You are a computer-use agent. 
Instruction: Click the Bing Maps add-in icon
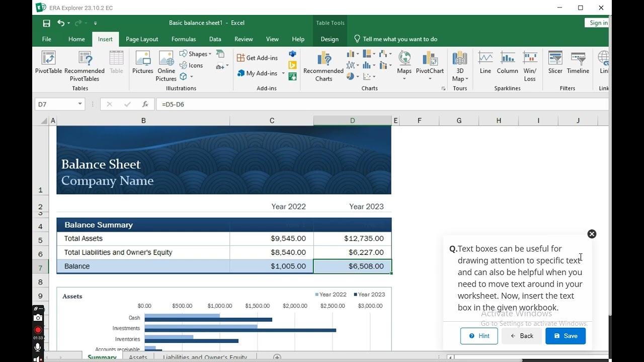292,65
